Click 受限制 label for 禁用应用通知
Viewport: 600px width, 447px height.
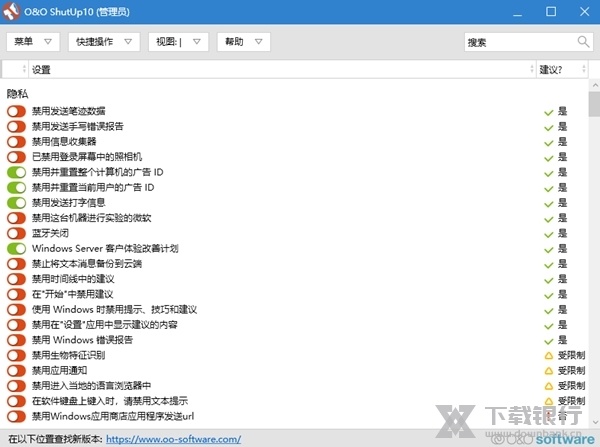(x=571, y=370)
